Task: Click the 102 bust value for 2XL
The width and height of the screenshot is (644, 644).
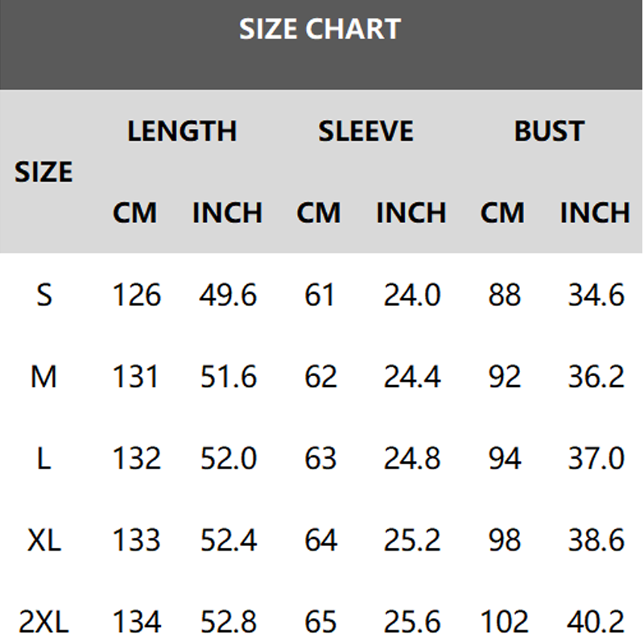Action: 504,622
